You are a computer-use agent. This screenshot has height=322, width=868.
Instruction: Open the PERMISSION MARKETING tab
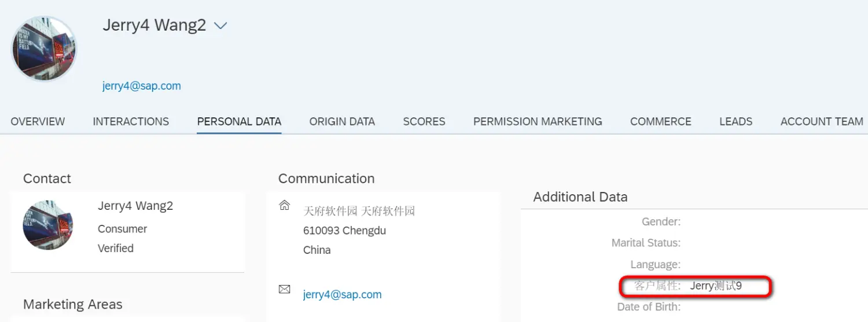tap(538, 121)
